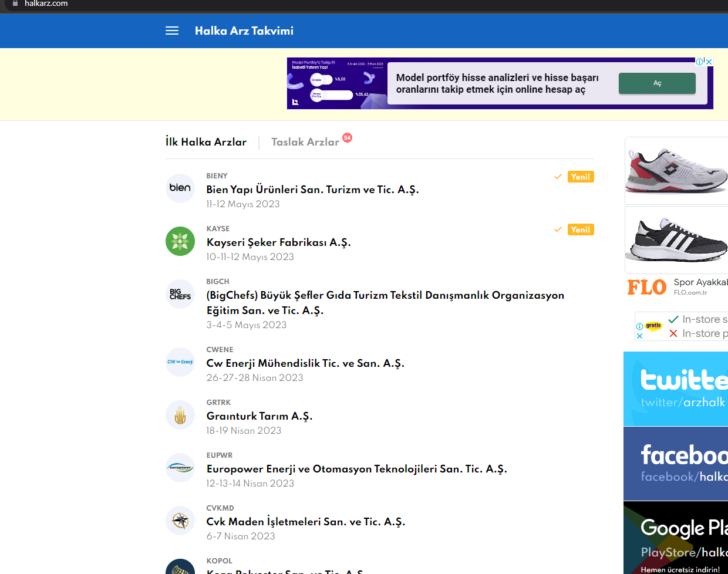
Task: Click the red 54 notification badge
Action: click(347, 138)
